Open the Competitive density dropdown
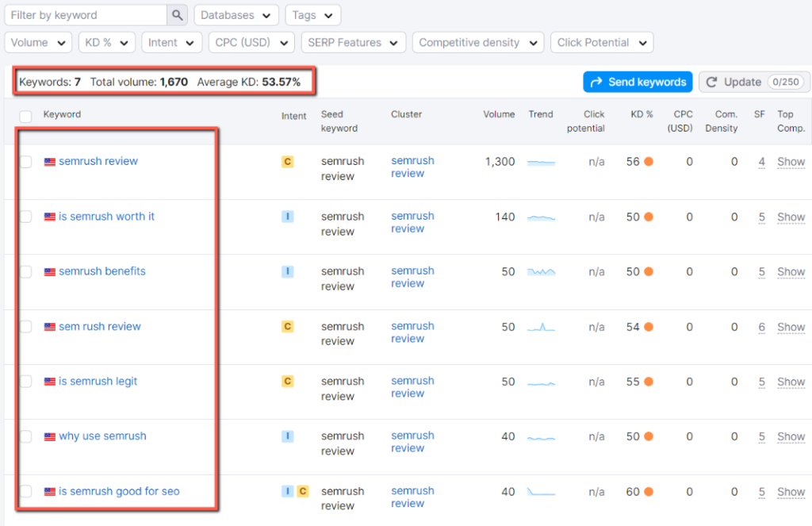This screenshot has width=812, height=526. [x=477, y=42]
